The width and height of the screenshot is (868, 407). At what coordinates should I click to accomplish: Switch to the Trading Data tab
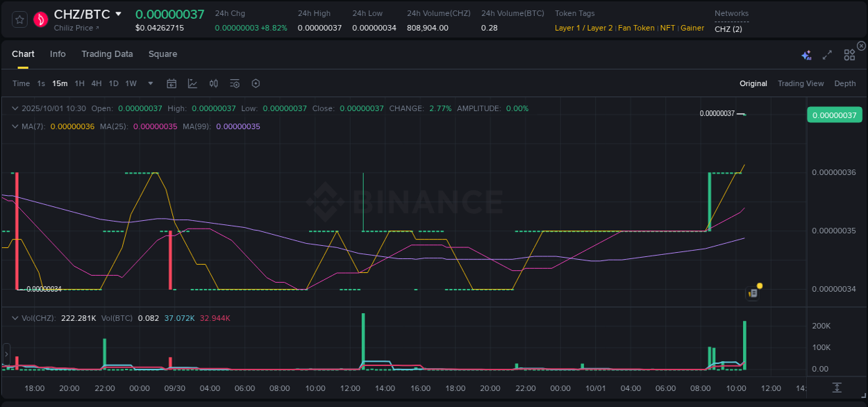pyautogui.click(x=107, y=53)
